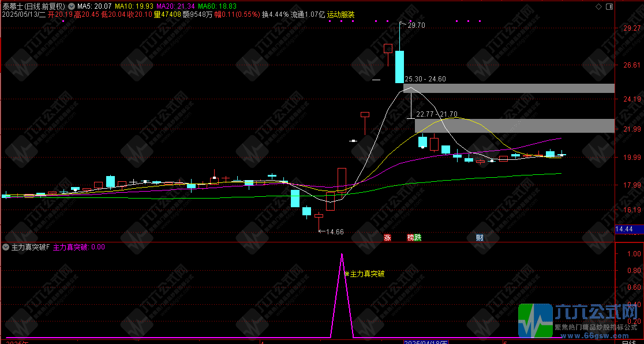
Task: Click the 2025/04/18 date label on axis
Action: (x=425, y=342)
